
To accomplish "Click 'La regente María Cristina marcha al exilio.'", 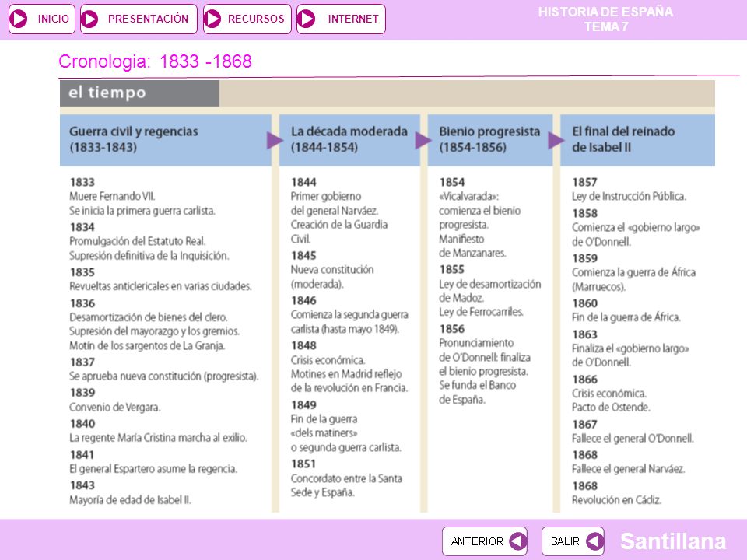I will click(158, 438).
